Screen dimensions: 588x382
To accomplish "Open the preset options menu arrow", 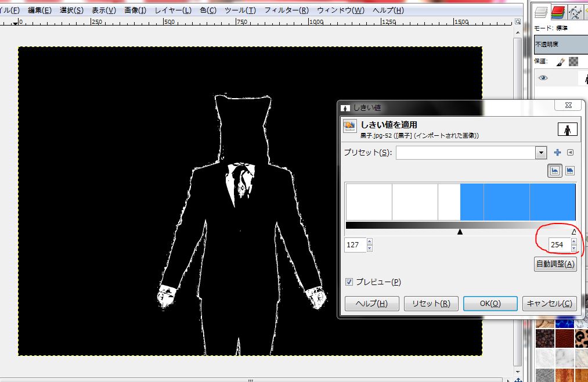I will [569, 152].
